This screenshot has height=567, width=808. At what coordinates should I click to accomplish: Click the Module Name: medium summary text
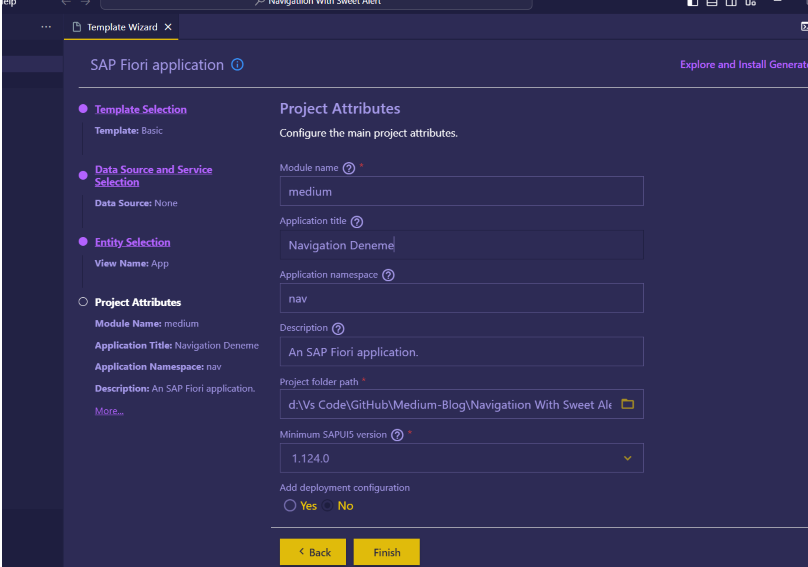click(146, 324)
